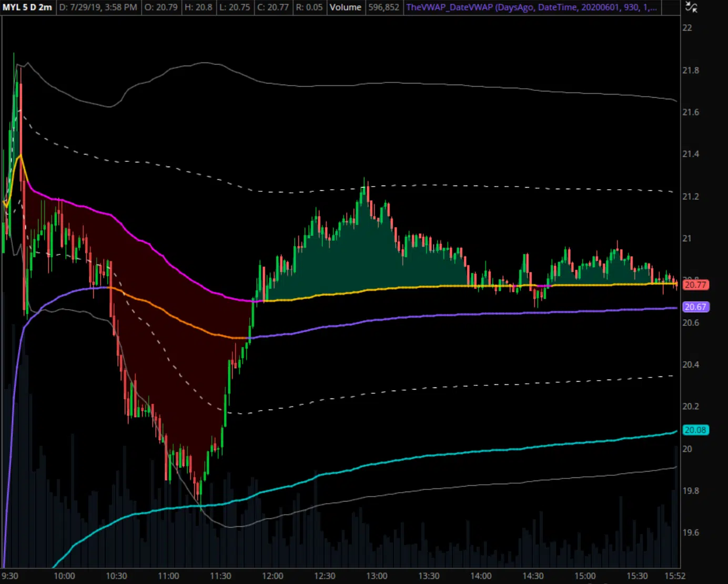This screenshot has height=584, width=728.
Task: Click the 21.6 price axis label
Action: [x=691, y=112]
